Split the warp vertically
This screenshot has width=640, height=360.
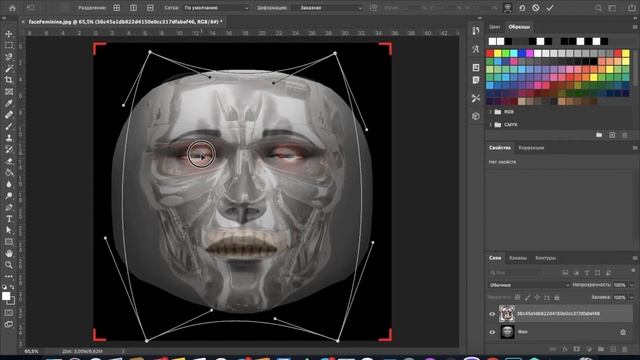(133, 8)
